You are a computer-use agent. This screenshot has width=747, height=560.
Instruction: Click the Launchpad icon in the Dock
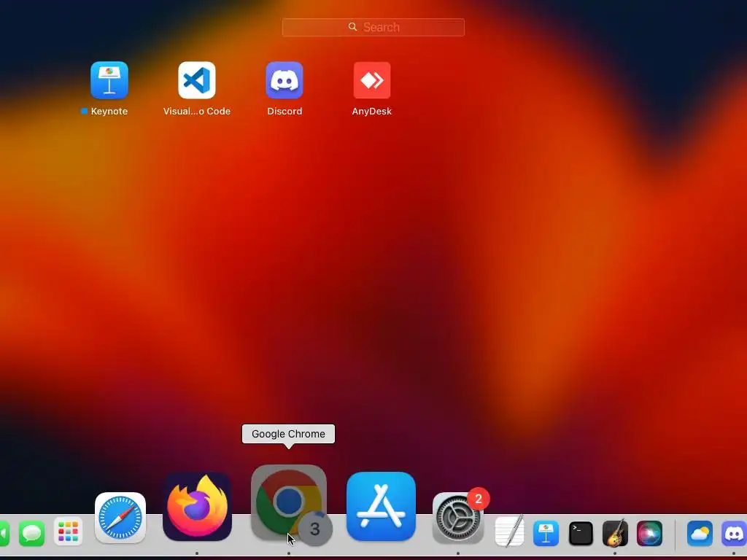68,532
